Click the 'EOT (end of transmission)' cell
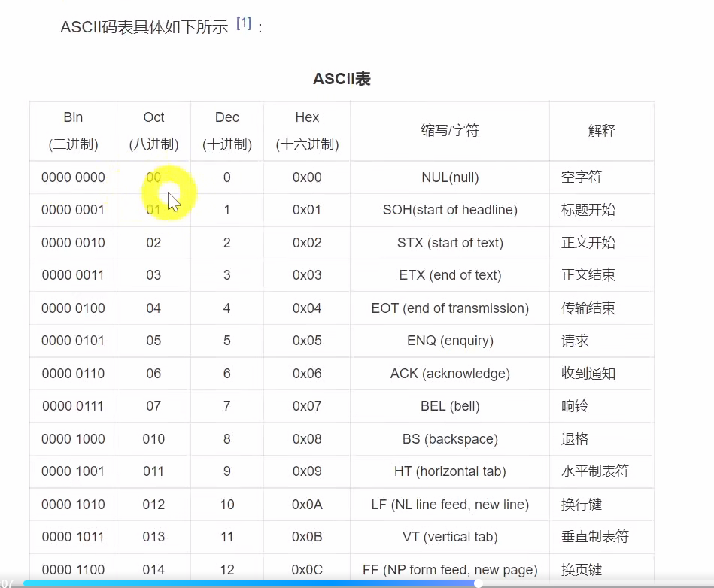 (450, 308)
